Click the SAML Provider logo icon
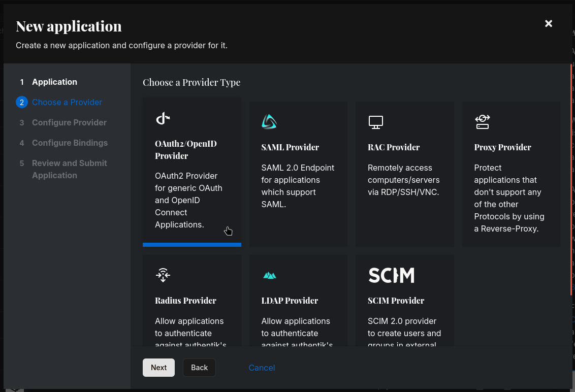575x392 pixels. click(269, 122)
